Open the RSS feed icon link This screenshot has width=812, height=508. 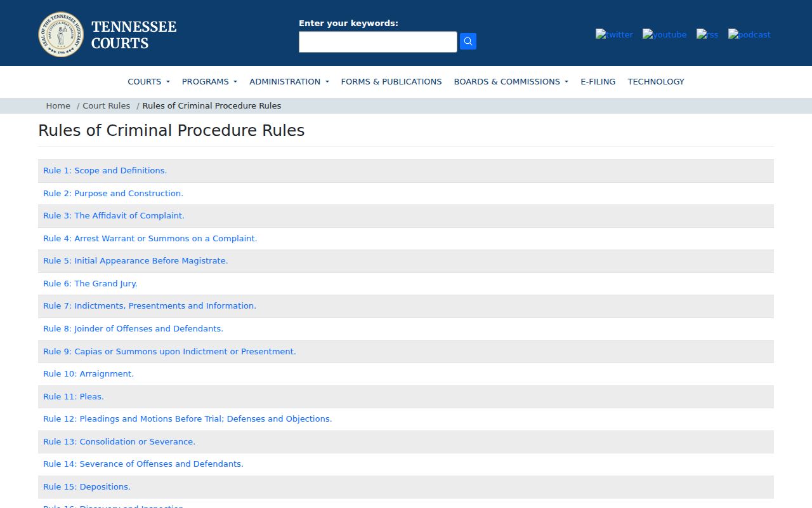[x=707, y=34]
